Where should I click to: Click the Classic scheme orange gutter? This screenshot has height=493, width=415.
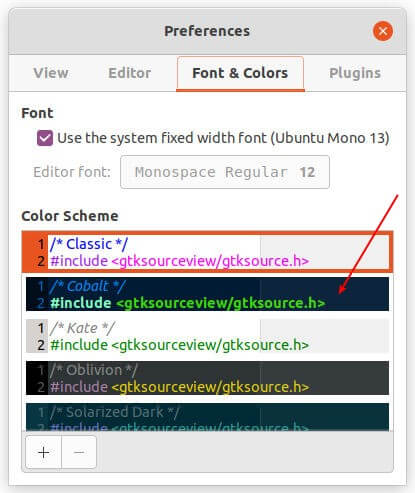[x=35, y=252]
